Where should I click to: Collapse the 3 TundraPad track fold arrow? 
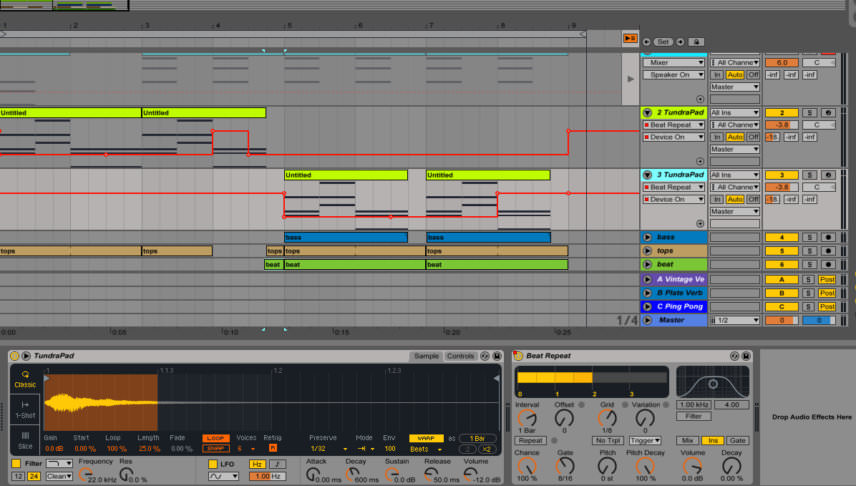click(647, 175)
